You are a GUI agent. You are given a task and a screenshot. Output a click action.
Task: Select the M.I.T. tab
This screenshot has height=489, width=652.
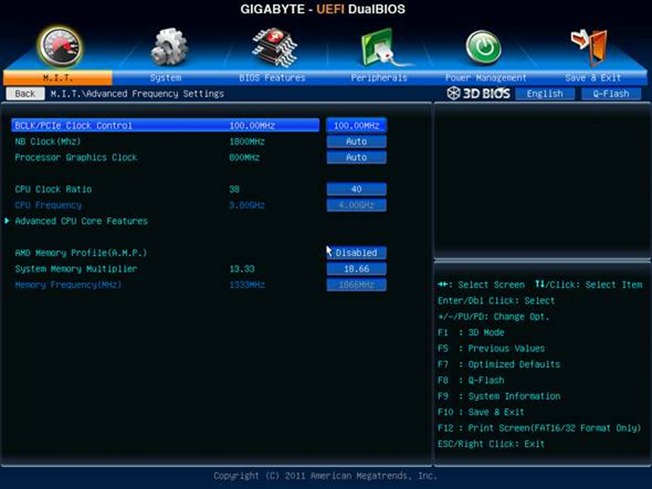pyautogui.click(x=58, y=78)
